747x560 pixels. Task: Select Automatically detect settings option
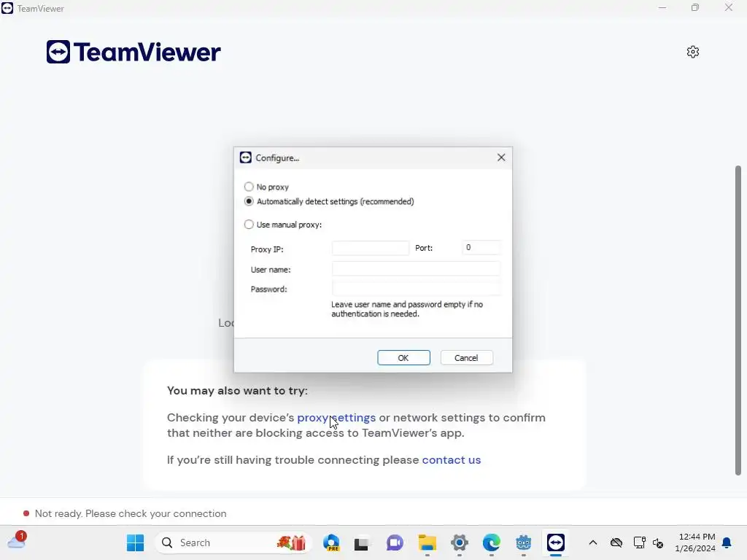(329, 201)
